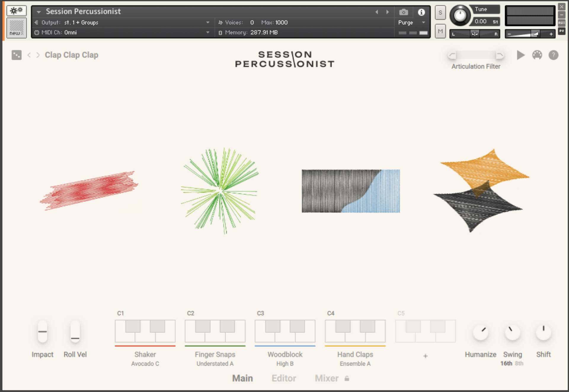Expand the MIDI channel dropdown
The width and height of the screenshot is (569, 392).
(x=208, y=33)
